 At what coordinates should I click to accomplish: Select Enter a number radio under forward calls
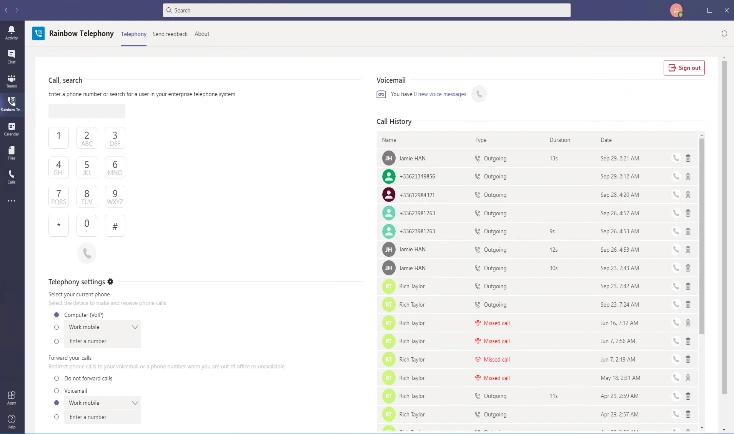[x=57, y=417]
